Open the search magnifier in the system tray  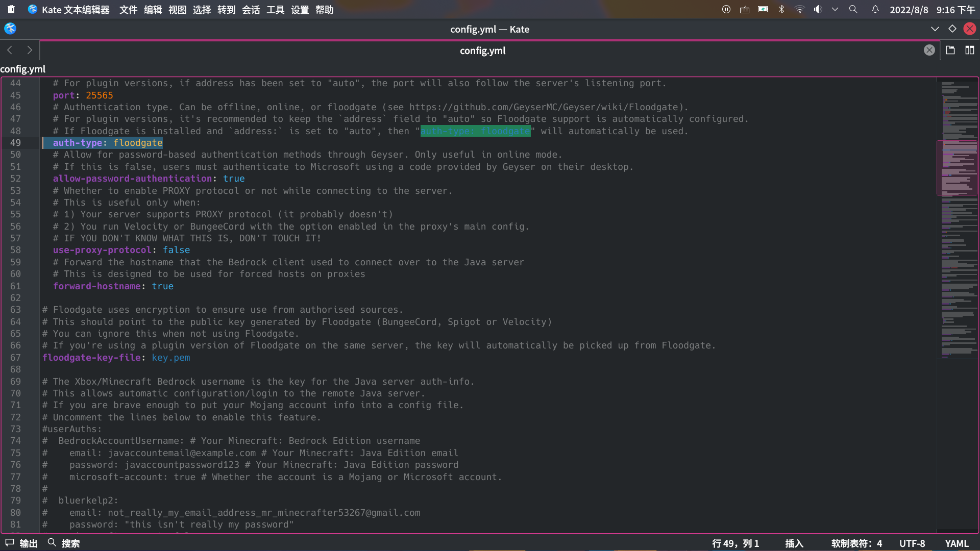[853, 10]
